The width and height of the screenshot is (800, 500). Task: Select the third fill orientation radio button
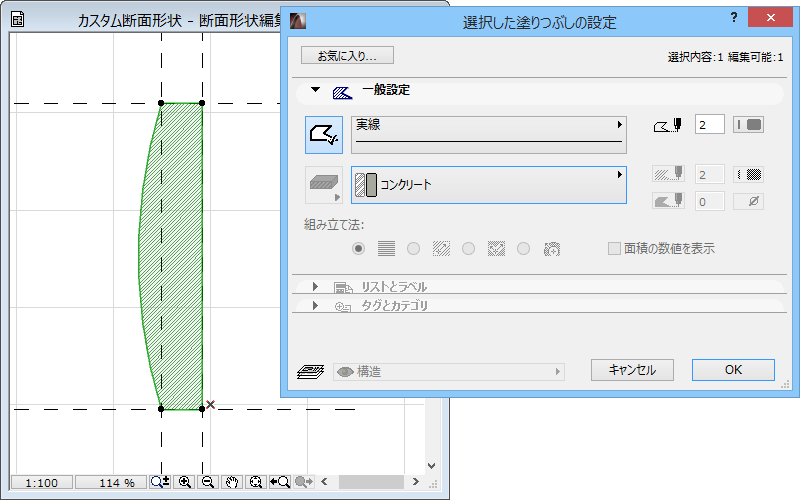(x=468, y=248)
